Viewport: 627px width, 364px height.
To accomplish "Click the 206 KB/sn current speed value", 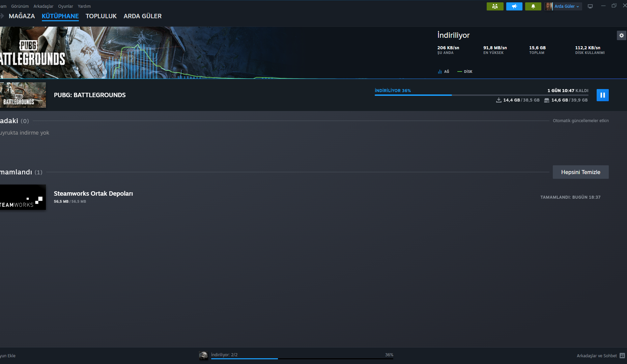I will [x=448, y=48].
